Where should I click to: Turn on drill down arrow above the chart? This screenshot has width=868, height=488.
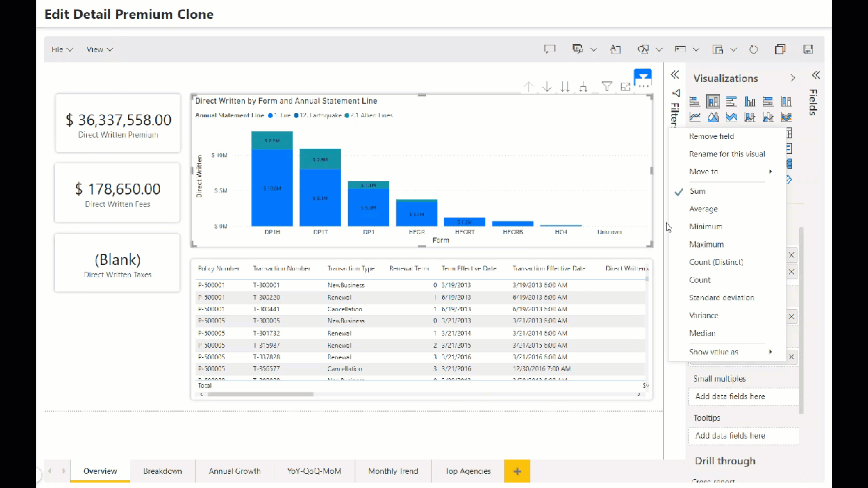(547, 87)
